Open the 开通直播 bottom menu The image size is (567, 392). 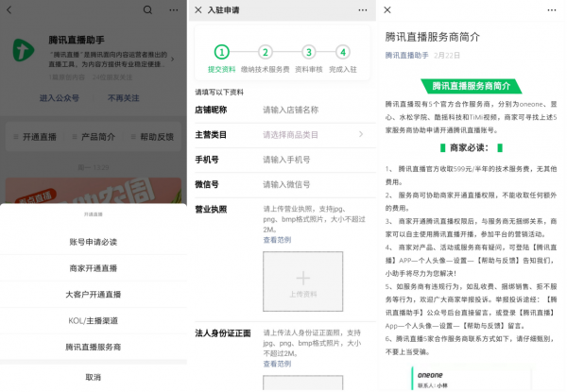point(36,137)
